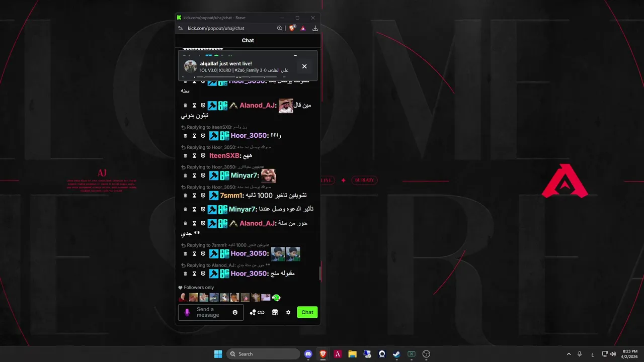The height and width of the screenshot is (362, 644).
Task: Click the taskbar Search box
Action: click(263, 354)
